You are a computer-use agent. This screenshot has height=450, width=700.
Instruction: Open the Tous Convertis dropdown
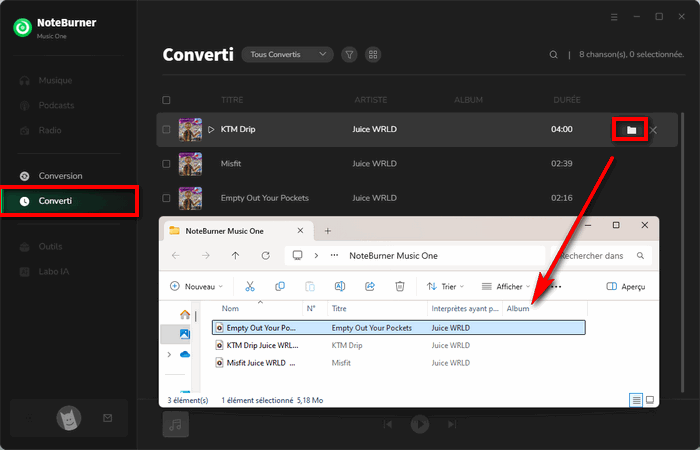[288, 54]
